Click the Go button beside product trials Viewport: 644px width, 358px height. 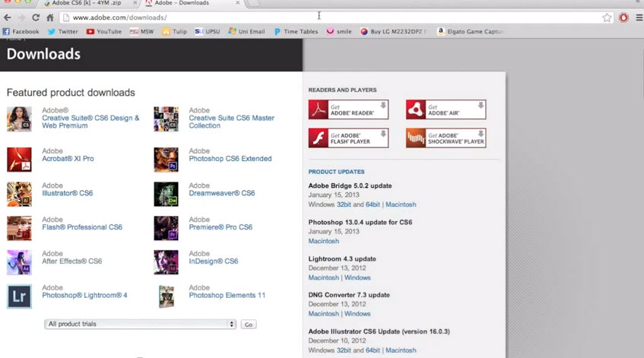[249, 325]
